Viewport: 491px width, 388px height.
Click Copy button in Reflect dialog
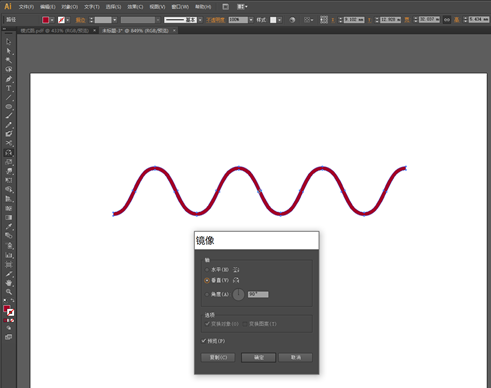(x=218, y=357)
